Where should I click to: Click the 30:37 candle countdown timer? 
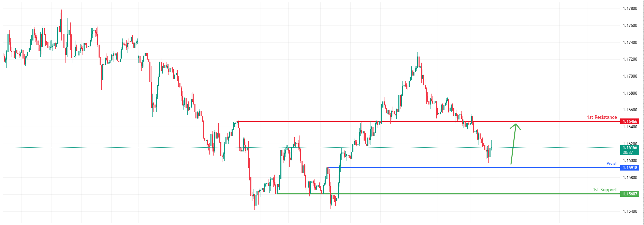[628, 152]
